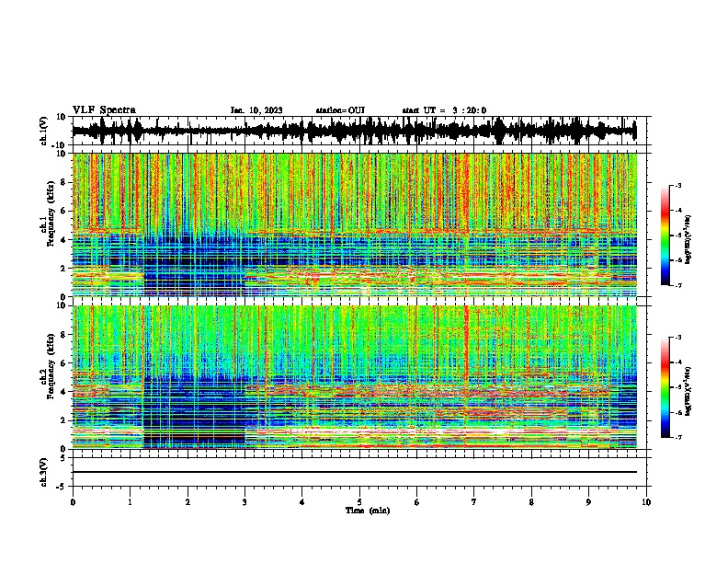
Task: Click time axis tick label "3"
Action: 245,502
